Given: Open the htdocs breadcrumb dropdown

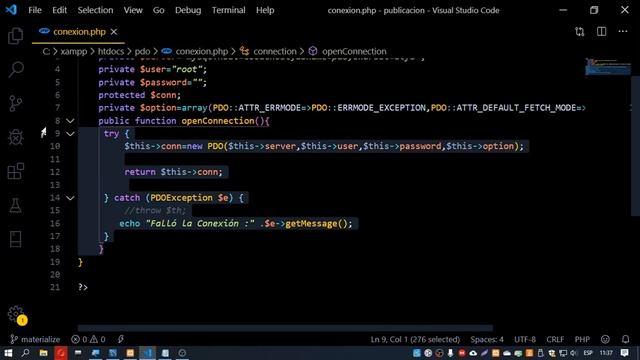Looking at the screenshot, I should pos(111,51).
